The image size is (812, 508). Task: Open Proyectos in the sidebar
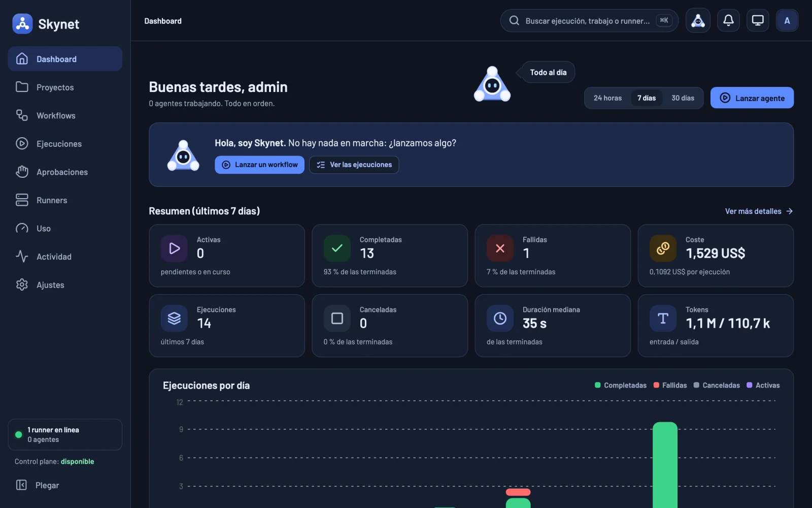[x=65, y=87]
